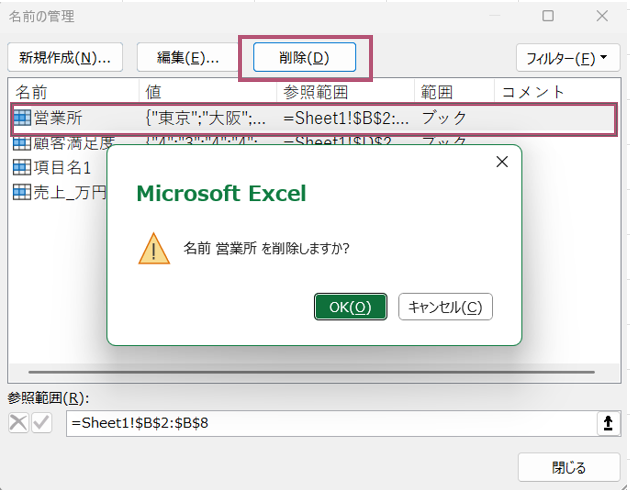Click the checkmark confirm icon beside reference box

point(42,423)
